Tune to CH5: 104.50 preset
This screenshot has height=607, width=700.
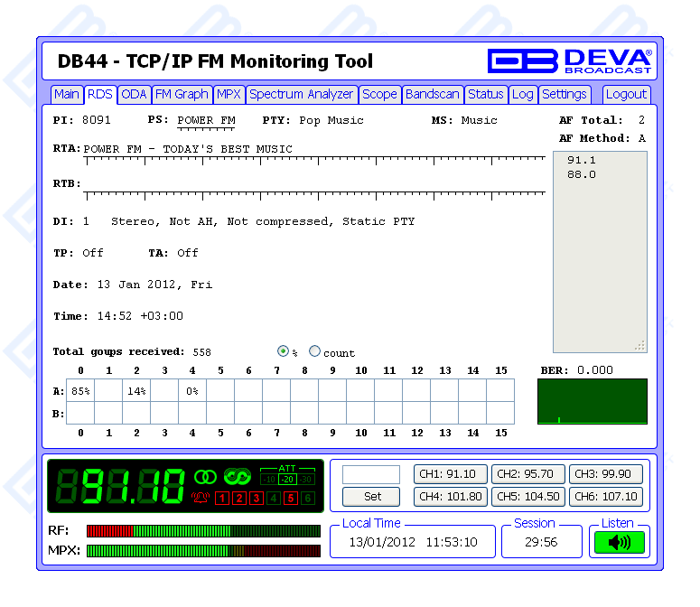click(x=528, y=496)
